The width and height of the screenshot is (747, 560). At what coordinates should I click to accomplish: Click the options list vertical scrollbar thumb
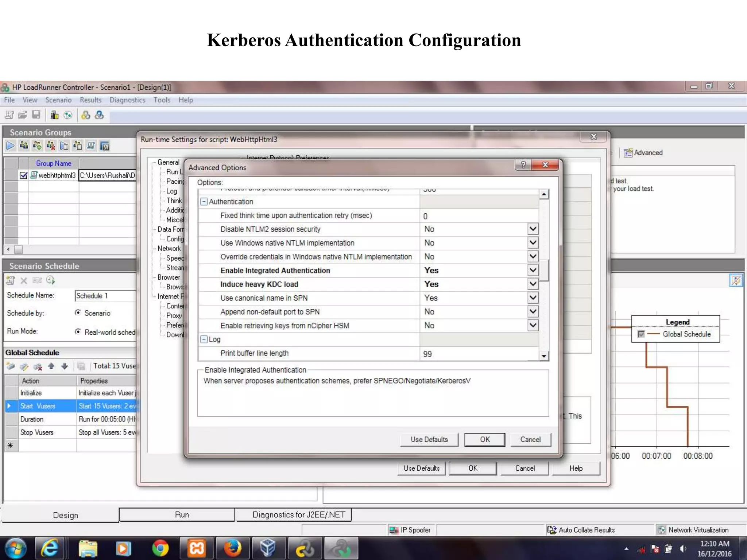(x=544, y=270)
